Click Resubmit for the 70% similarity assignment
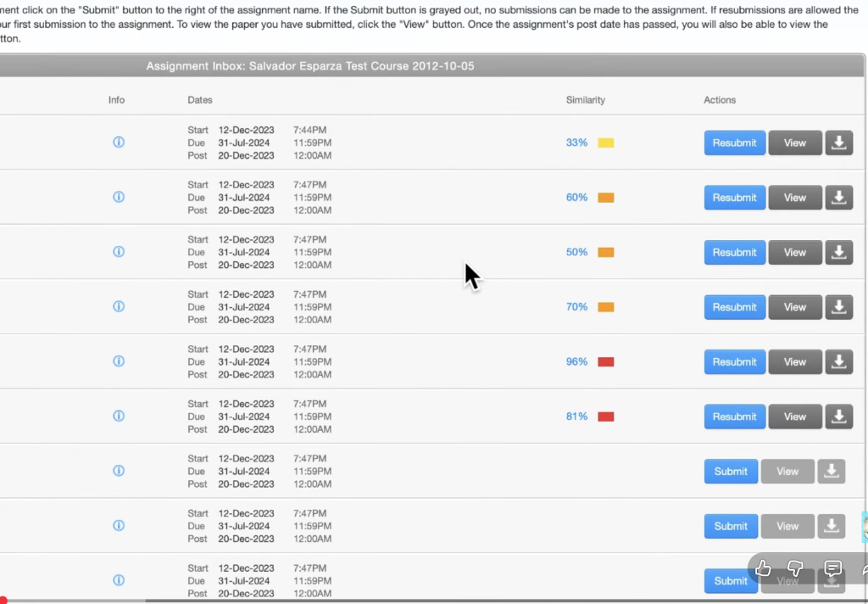The image size is (868, 604). [735, 307]
